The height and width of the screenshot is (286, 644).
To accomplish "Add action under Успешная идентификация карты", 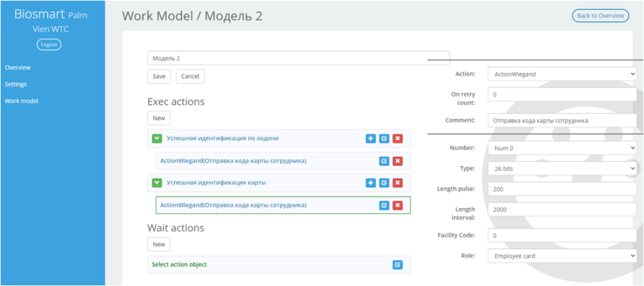I will pyautogui.click(x=371, y=182).
